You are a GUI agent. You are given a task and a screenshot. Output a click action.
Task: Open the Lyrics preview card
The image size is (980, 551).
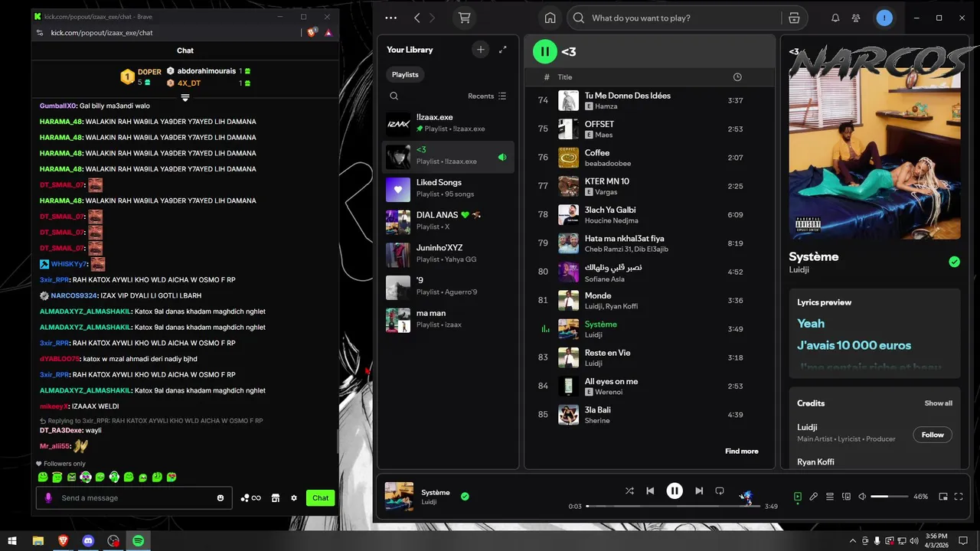pos(874,333)
